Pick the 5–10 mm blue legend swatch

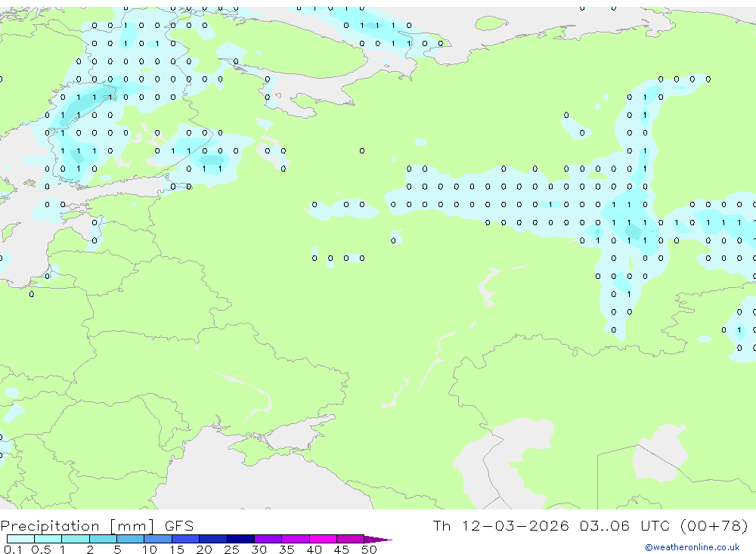pos(130,539)
